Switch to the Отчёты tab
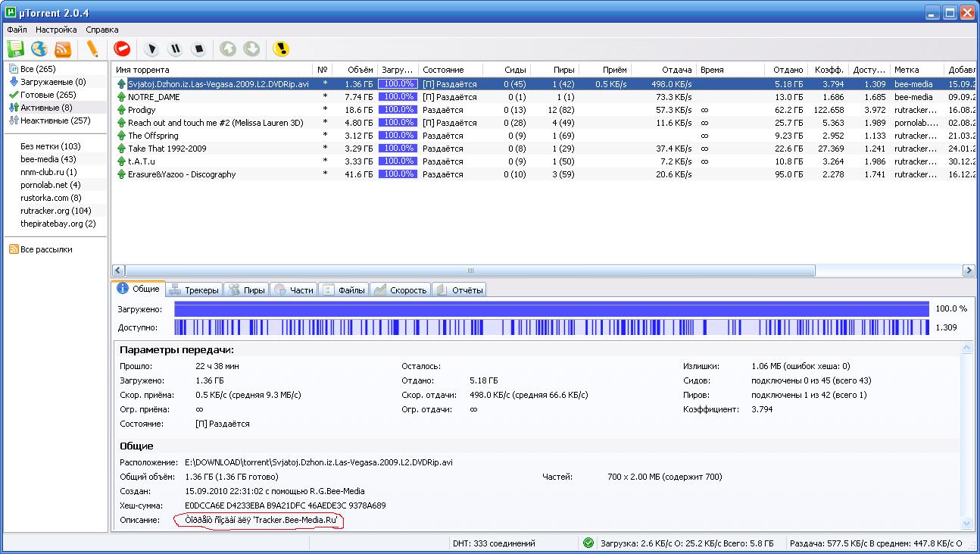The height and width of the screenshot is (554, 980). (459, 290)
